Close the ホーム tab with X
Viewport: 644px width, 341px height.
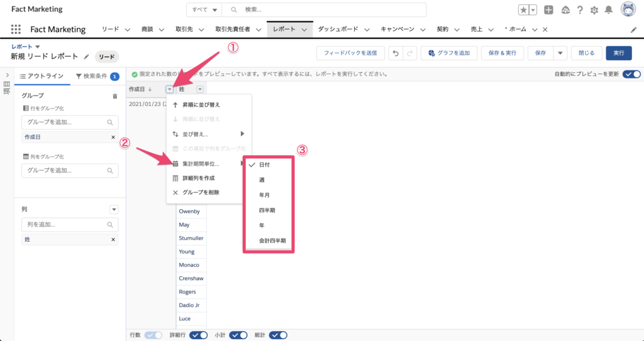(x=545, y=30)
